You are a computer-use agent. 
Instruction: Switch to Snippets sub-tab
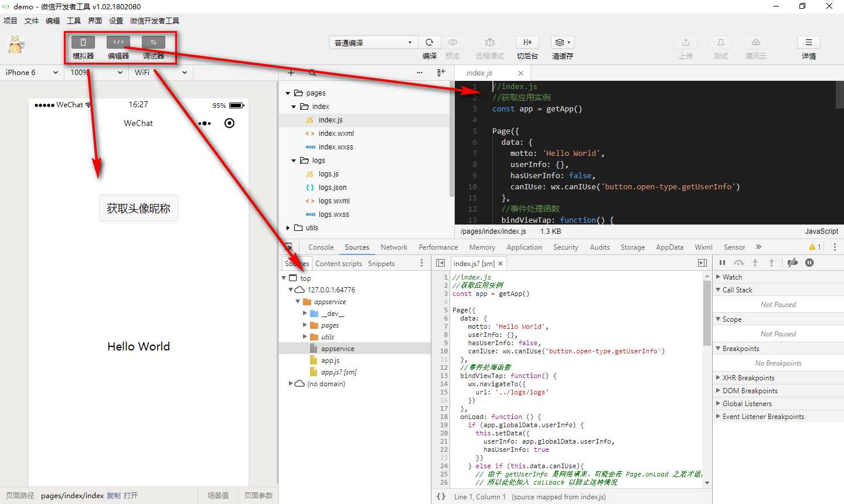click(x=381, y=264)
